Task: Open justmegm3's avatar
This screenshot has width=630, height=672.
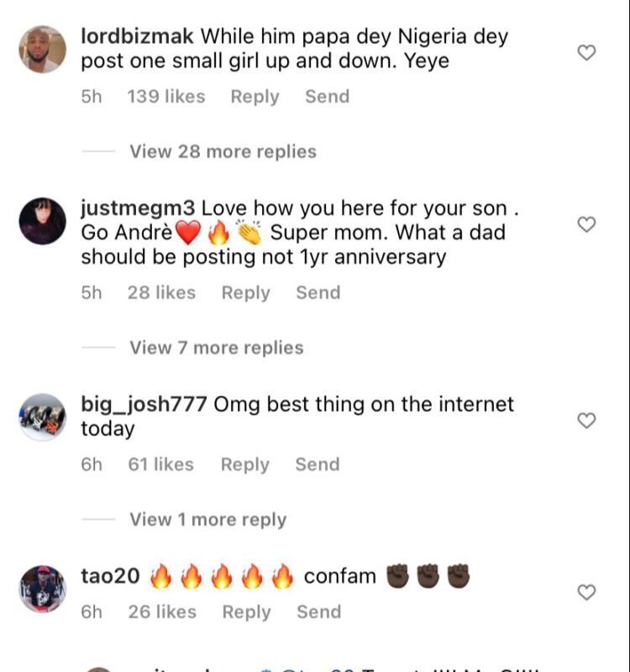Action: (42, 221)
